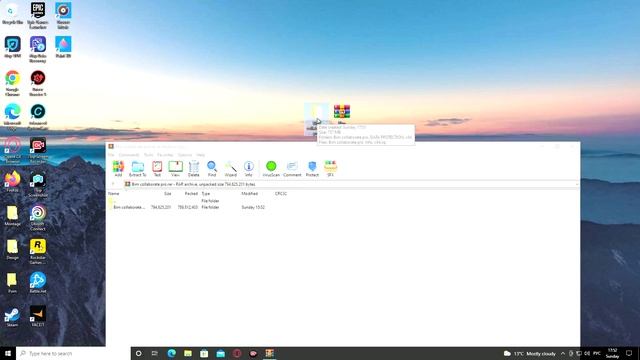Select the Rockstar Games desktop icon
The image size is (640, 360).
click(38, 251)
